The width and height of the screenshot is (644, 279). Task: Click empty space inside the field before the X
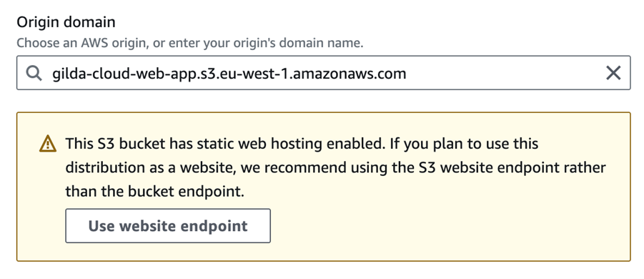click(x=505, y=73)
